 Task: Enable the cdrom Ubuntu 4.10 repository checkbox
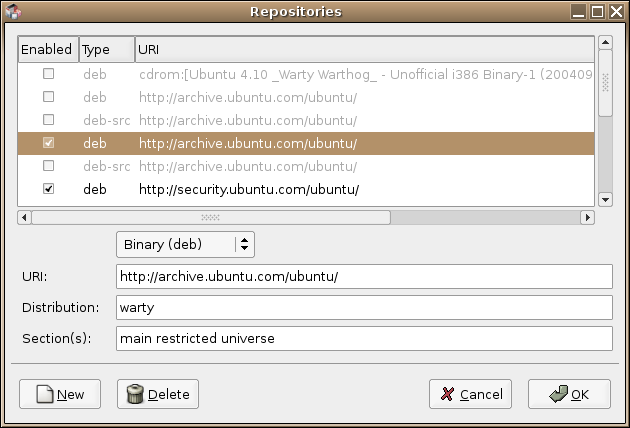(x=49, y=74)
